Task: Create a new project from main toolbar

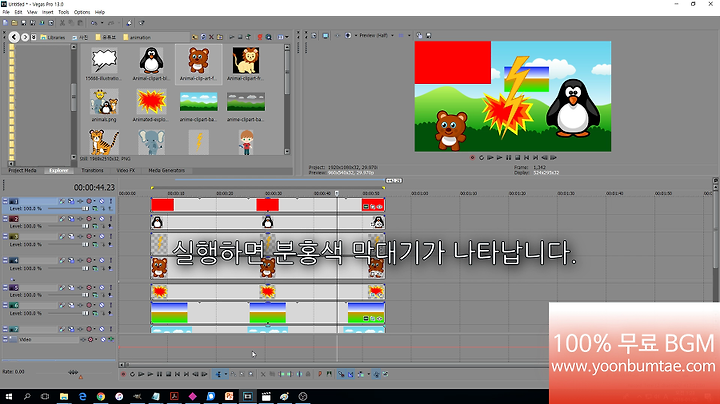Action: pos(6,22)
